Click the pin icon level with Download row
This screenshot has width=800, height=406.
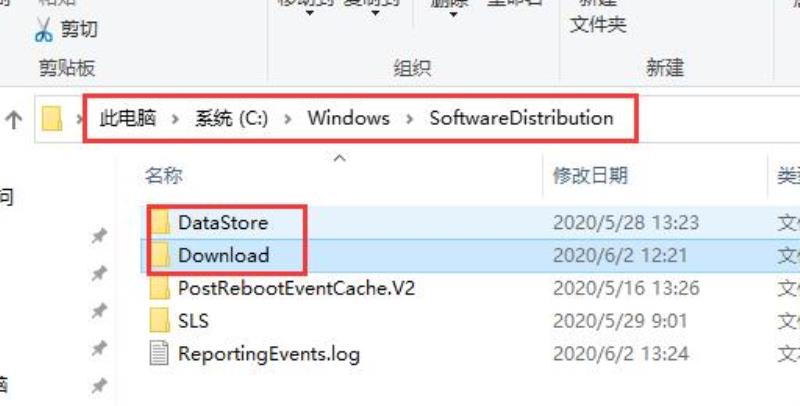point(99,274)
